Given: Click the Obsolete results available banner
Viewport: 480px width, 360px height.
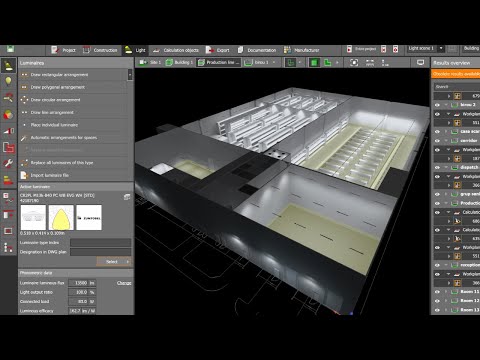Looking at the screenshot, I should [456, 74].
